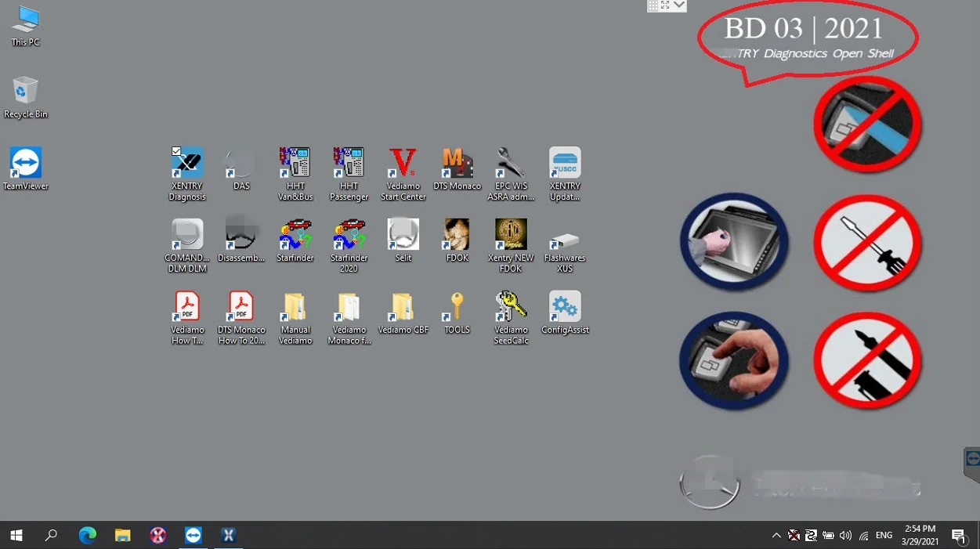Open the Vediamo SeedCalc keys icon

tap(511, 307)
